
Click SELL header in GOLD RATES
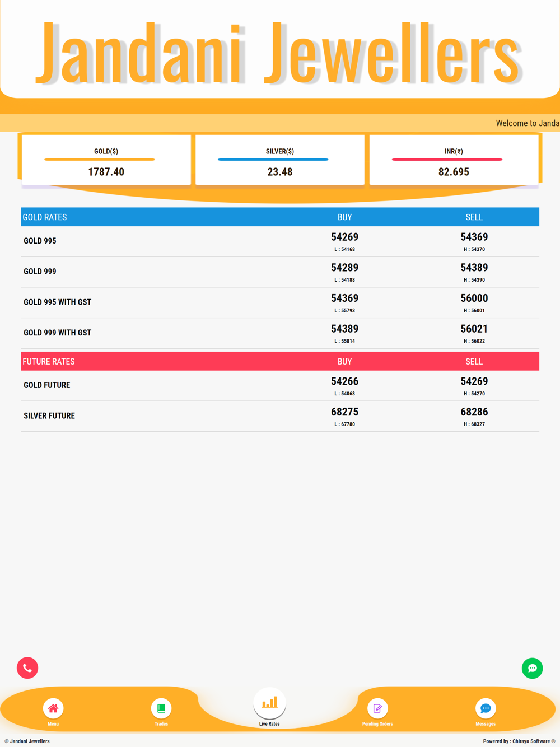coord(474,217)
